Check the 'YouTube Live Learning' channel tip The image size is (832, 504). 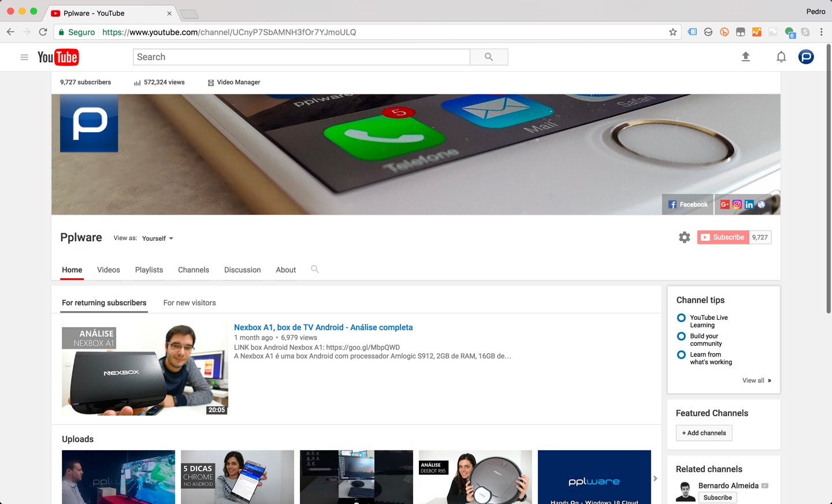[681, 318]
